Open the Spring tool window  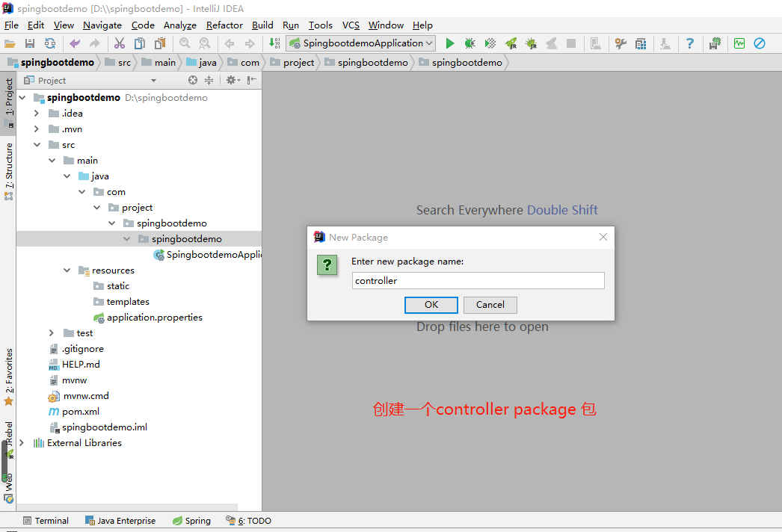pos(191,521)
